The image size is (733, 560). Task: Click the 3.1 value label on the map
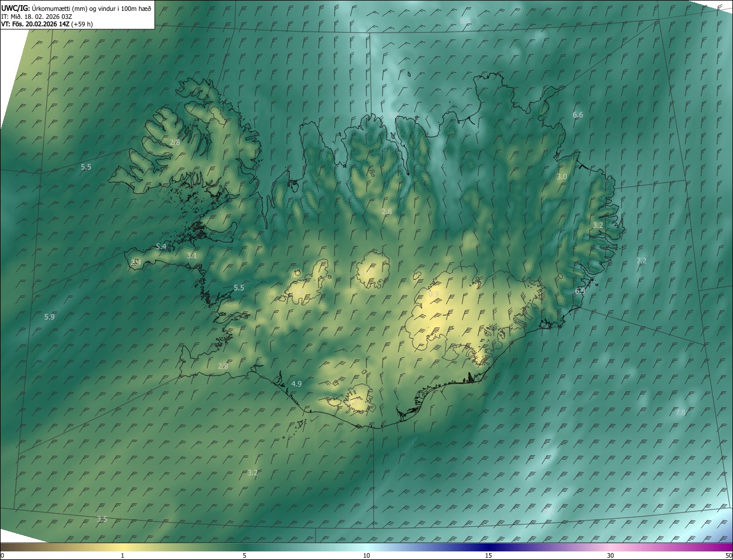pos(191,255)
